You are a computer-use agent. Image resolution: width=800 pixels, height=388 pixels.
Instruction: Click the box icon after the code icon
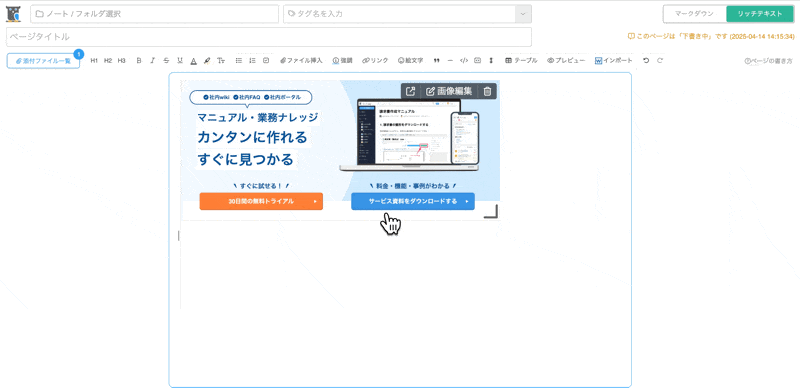point(478,60)
